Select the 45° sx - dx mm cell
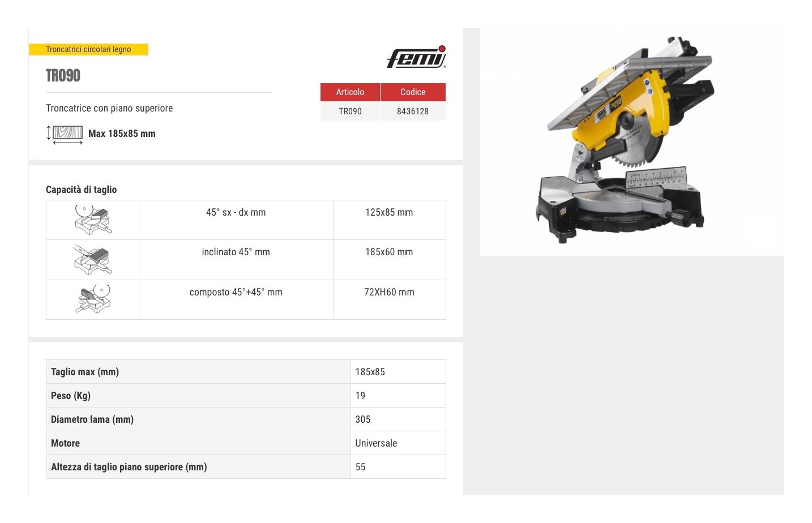The height and width of the screenshot is (523, 812). click(236, 220)
